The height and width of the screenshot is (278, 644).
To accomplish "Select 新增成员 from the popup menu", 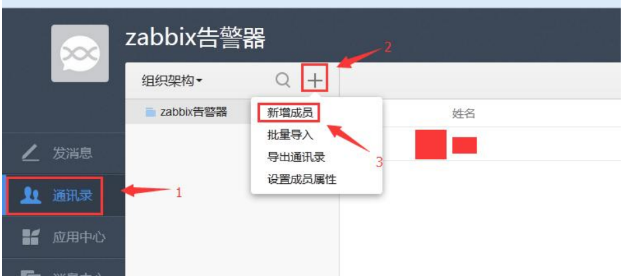I will coord(290,112).
